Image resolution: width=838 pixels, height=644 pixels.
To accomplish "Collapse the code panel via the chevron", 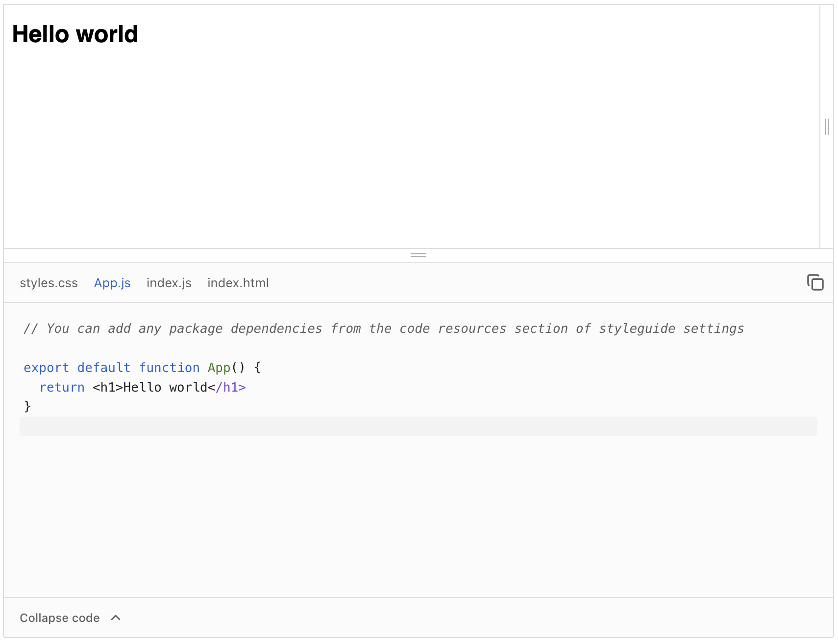I will click(116, 618).
